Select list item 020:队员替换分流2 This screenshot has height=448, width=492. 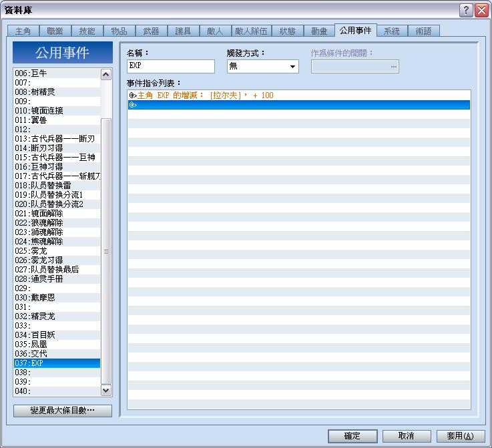(57, 204)
